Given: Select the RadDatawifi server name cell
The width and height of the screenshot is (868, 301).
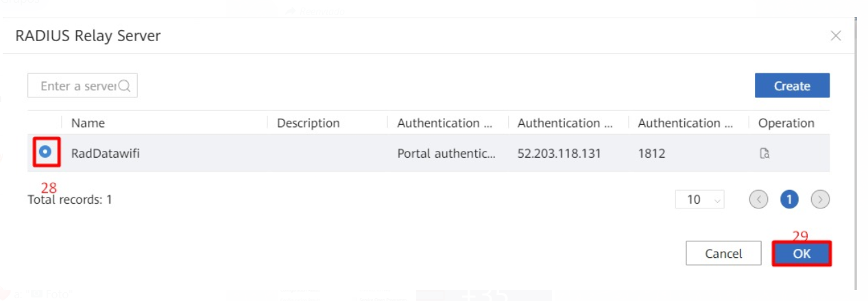Looking at the screenshot, I should (x=105, y=154).
